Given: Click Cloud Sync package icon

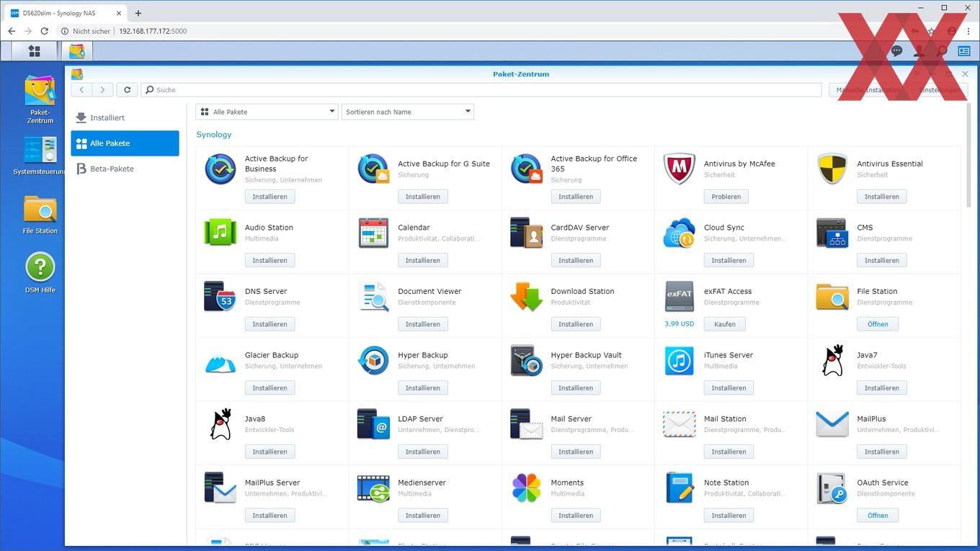Looking at the screenshot, I should tap(679, 233).
